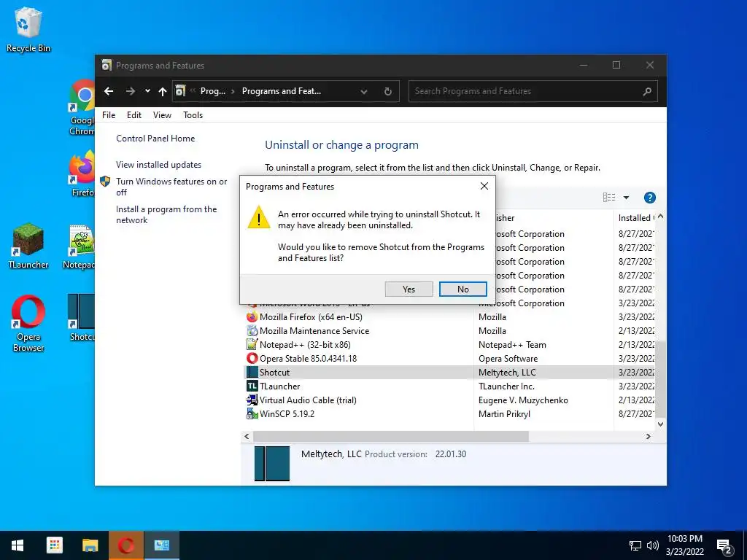Image resolution: width=747 pixels, height=560 pixels.
Task: Open the volume control in system tray
Action: pyautogui.click(x=653, y=545)
